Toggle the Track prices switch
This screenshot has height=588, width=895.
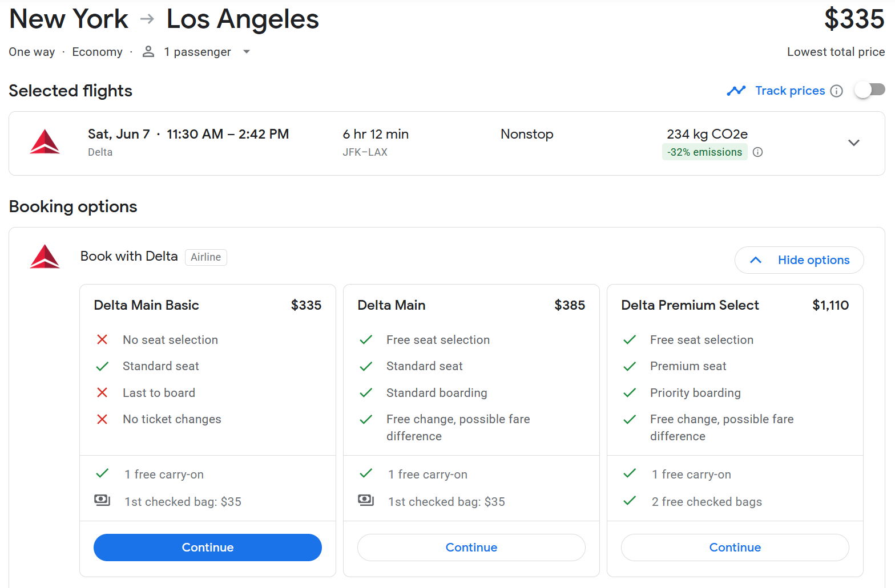pyautogui.click(x=869, y=90)
